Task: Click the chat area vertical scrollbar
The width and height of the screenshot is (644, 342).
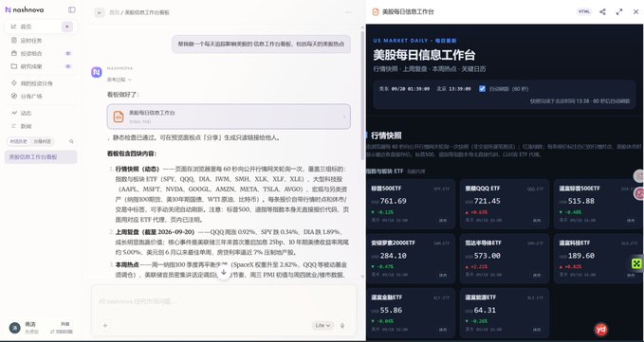Action: [x=362, y=95]
